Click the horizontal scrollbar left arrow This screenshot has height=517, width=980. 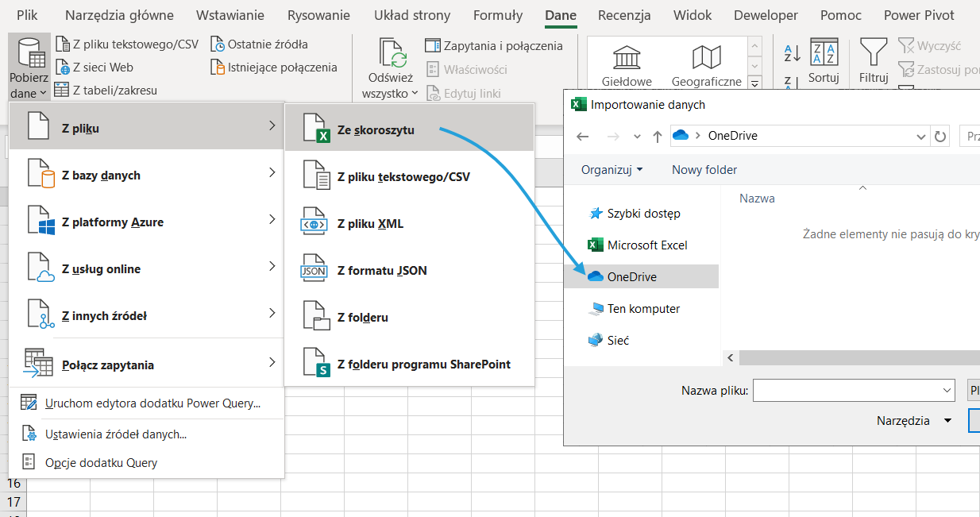730,358
